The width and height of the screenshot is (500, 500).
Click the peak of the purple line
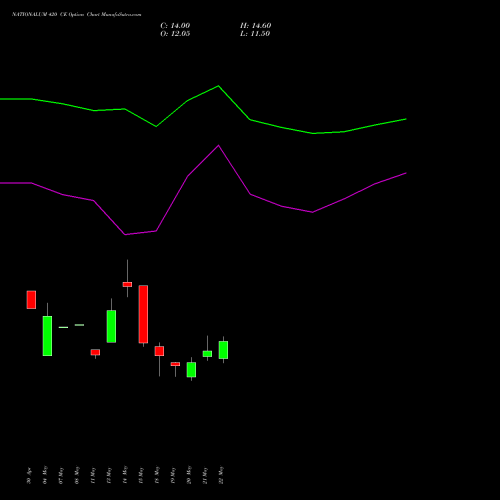coord(219,145)
